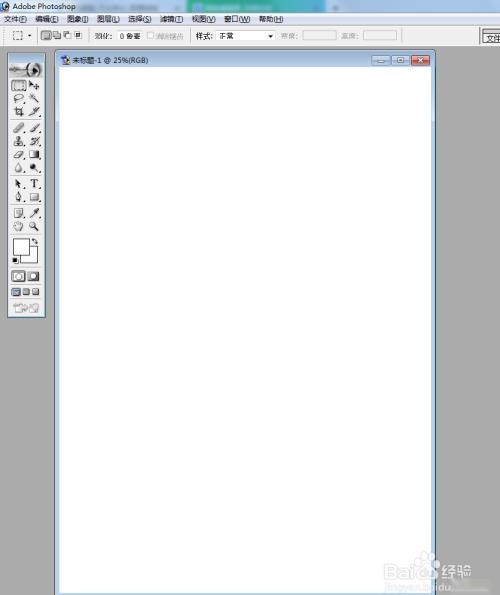Open the 文件(F) menu
Screen dimensions: 500x595
[15, 19]
